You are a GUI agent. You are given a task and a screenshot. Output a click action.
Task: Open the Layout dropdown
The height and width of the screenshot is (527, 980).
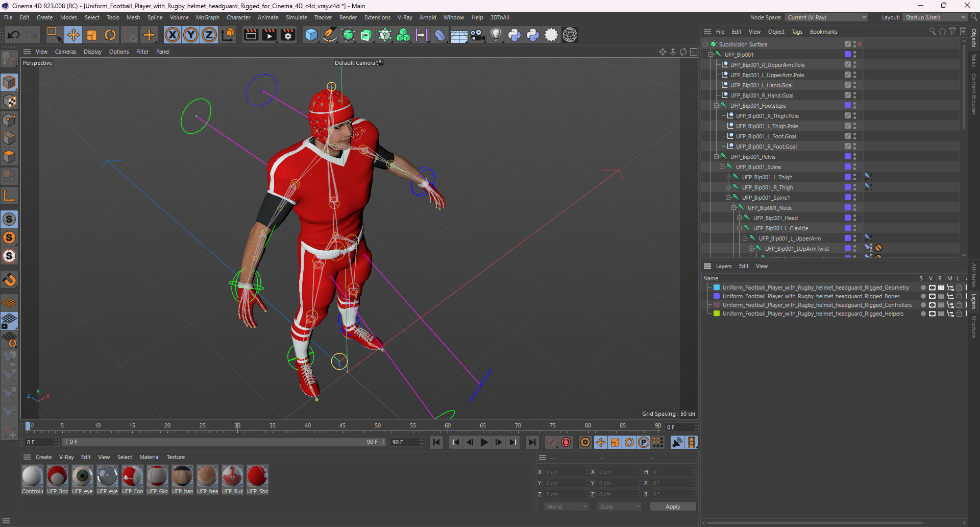(x=935, y=17)
